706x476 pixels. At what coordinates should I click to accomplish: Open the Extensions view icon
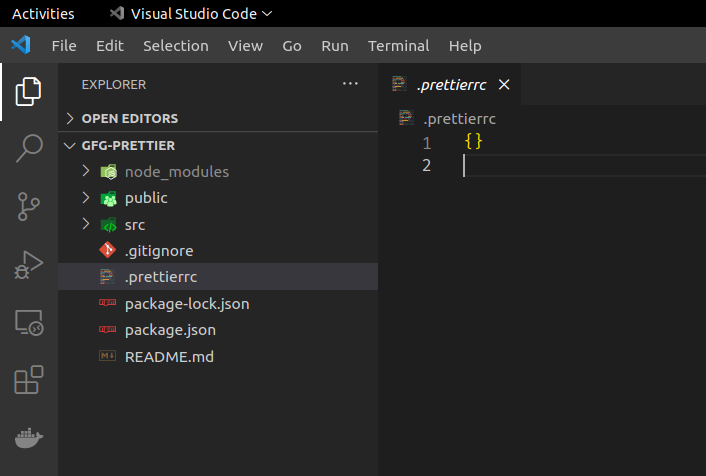29,380
